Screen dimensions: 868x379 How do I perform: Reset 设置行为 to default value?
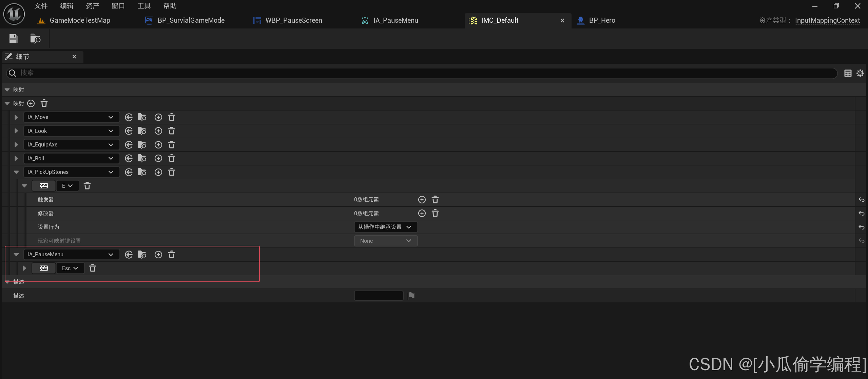861,227
